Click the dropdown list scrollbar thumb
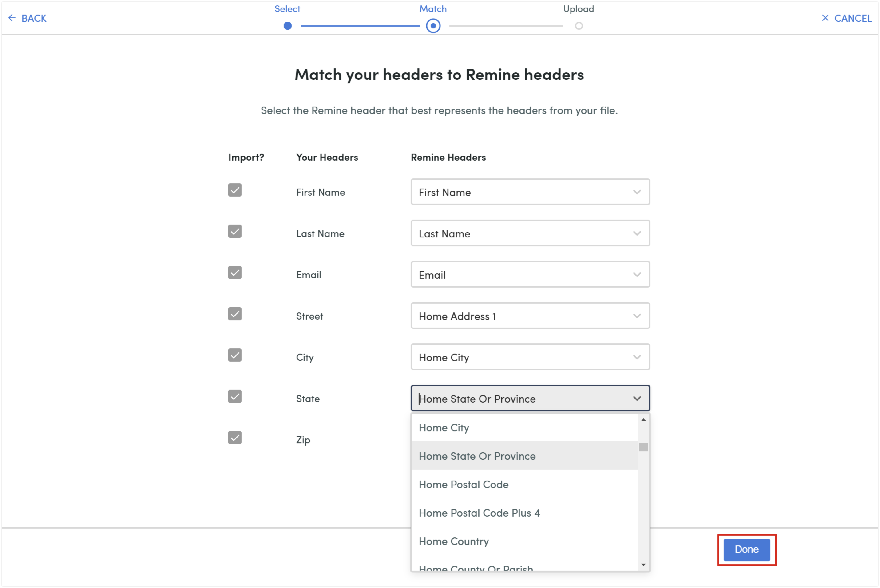Image resolution: width=880 pixels, height=588 pixels. (643, 447)
